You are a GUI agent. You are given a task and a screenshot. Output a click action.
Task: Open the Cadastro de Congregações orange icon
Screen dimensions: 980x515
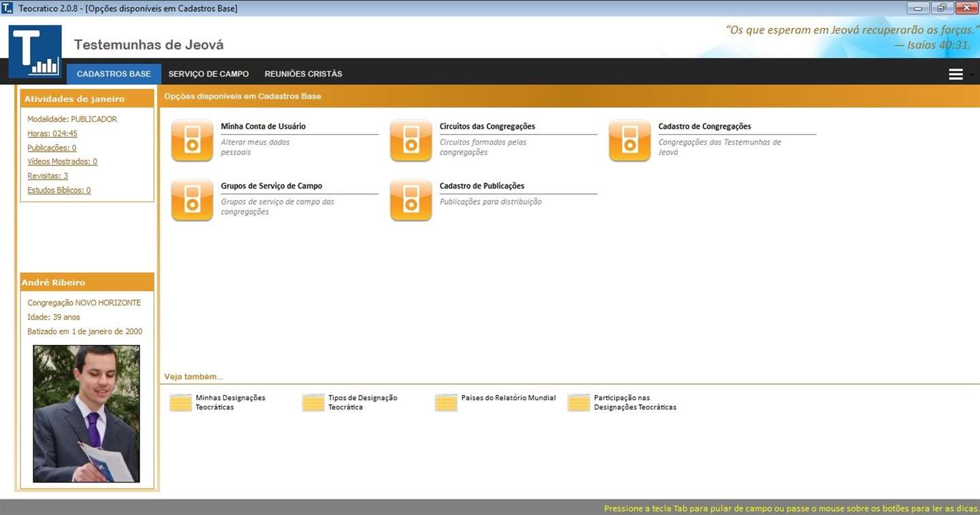pyautogui.click(x=630, y=141)
